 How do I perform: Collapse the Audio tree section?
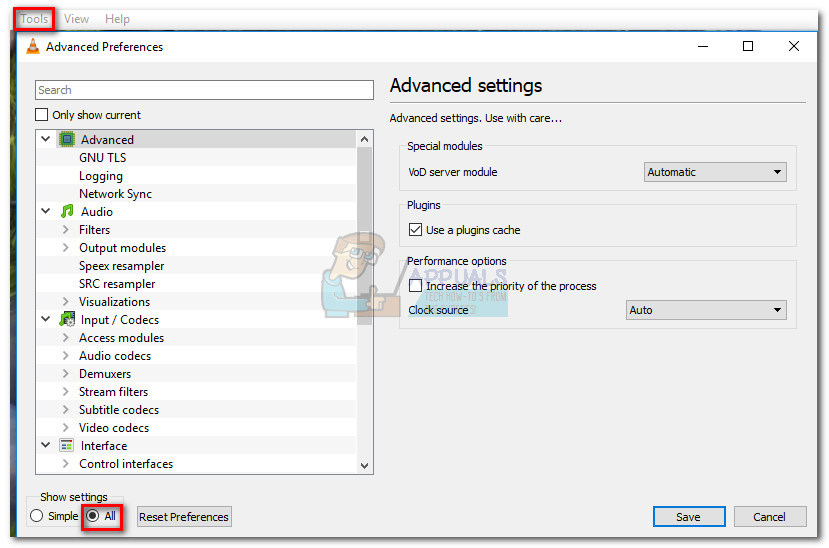point(46,211)
